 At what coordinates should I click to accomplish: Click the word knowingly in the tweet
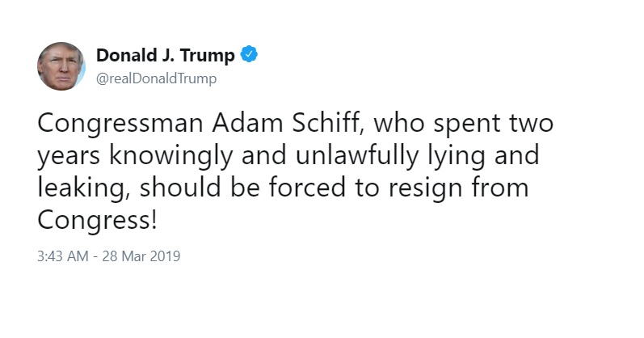pos(170,156)
